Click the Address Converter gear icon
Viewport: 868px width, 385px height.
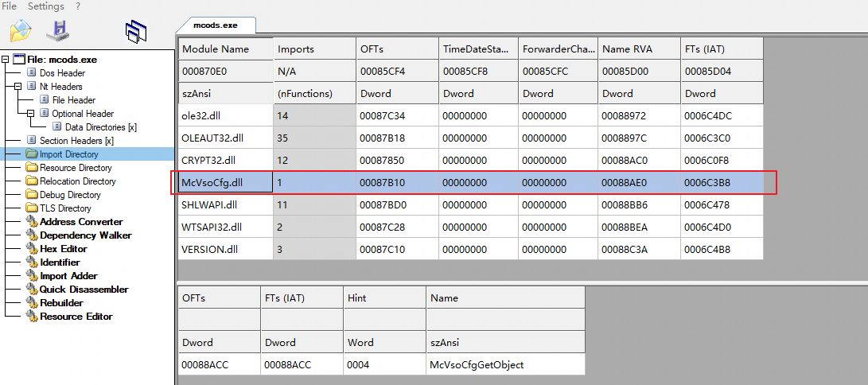pos(31,222)
